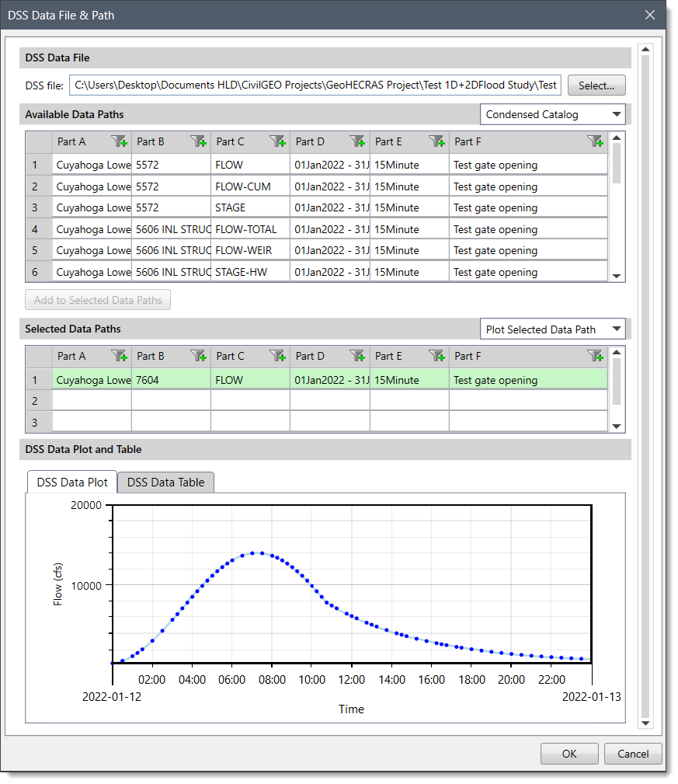Select row 1 header in Available Data Paths

pos(39,165)
